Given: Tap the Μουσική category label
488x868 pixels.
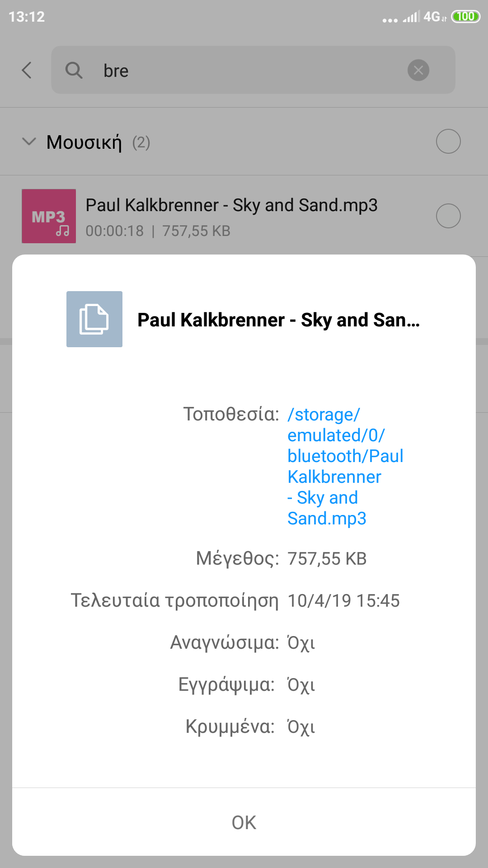Looking at the screenshot, I should (84, 142).
